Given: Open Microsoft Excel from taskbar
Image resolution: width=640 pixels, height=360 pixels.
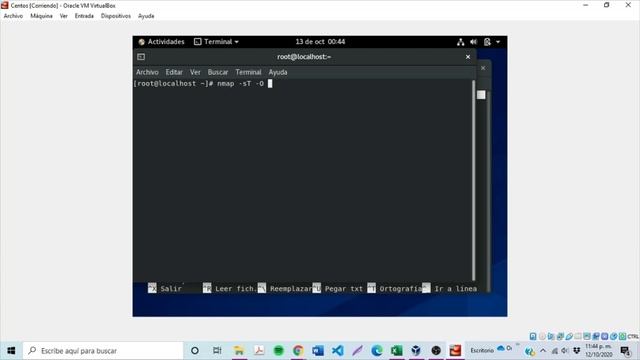Looking at the screenshot, I should (396, 351).
